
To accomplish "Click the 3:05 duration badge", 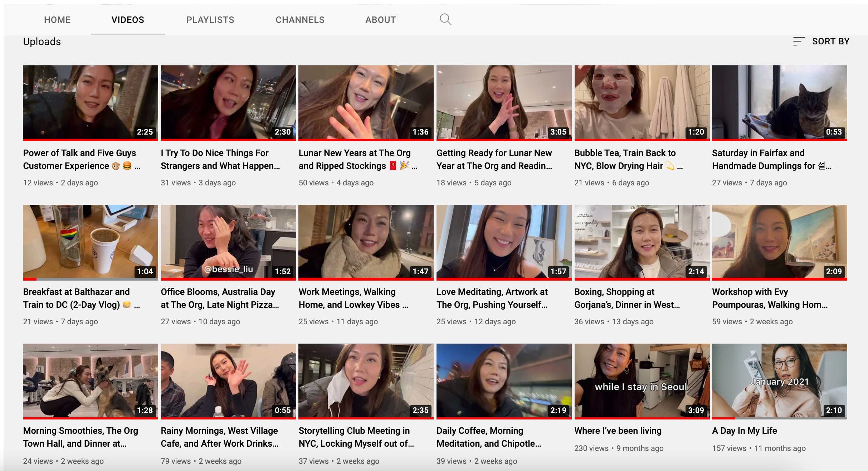I will click(558, 132).
